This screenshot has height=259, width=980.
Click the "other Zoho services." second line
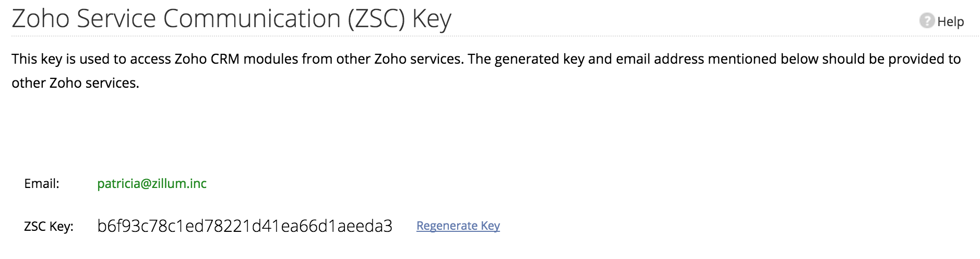click(x=75, y=83)
